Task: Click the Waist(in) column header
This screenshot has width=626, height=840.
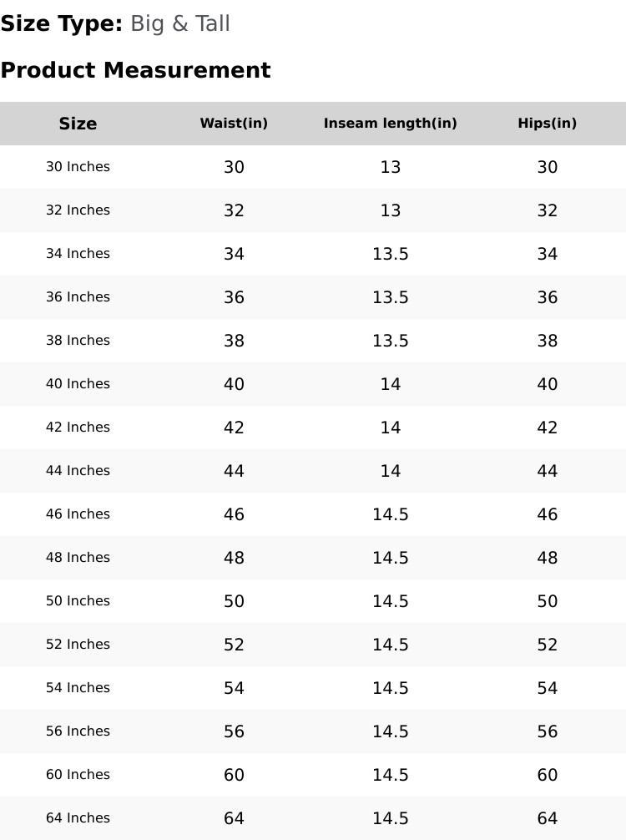Action: tap(234, 124)
